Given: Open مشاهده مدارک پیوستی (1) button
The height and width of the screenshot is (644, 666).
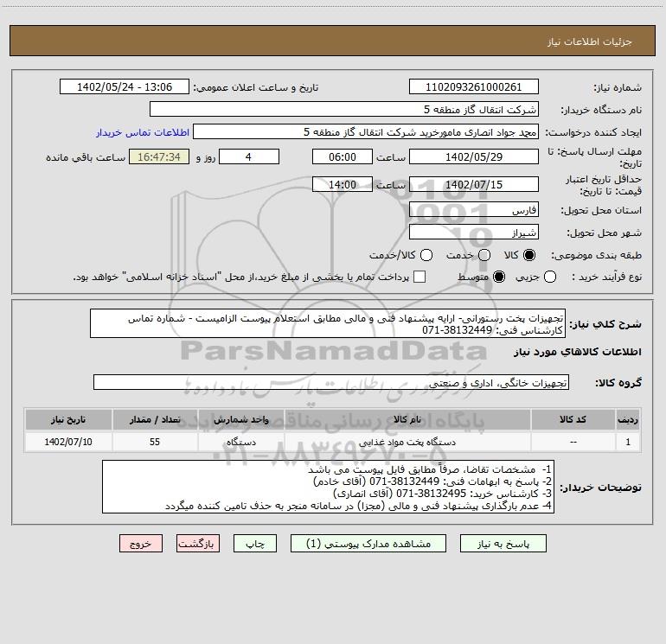Looking at the screenshot, I should point(368,544).
